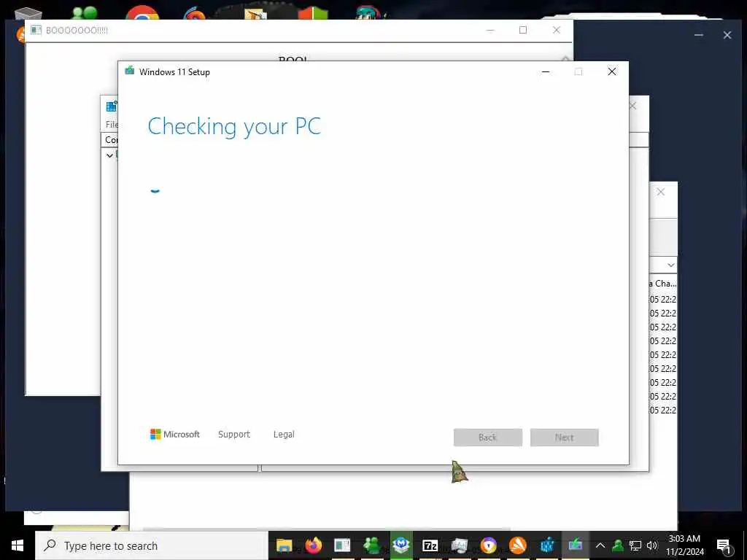Screen dimensions: 747x560
Task: Open the notification center icon
Action: tap(724, 546)
